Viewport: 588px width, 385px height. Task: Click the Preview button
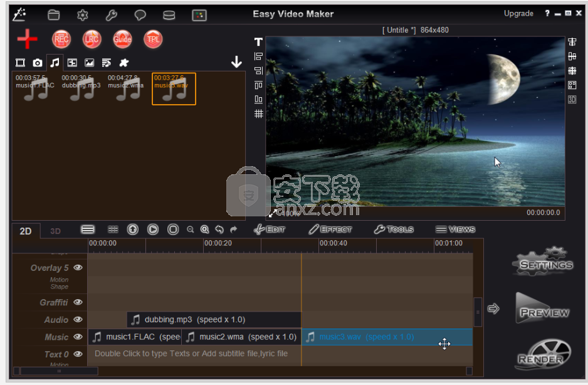pos(543,309)
